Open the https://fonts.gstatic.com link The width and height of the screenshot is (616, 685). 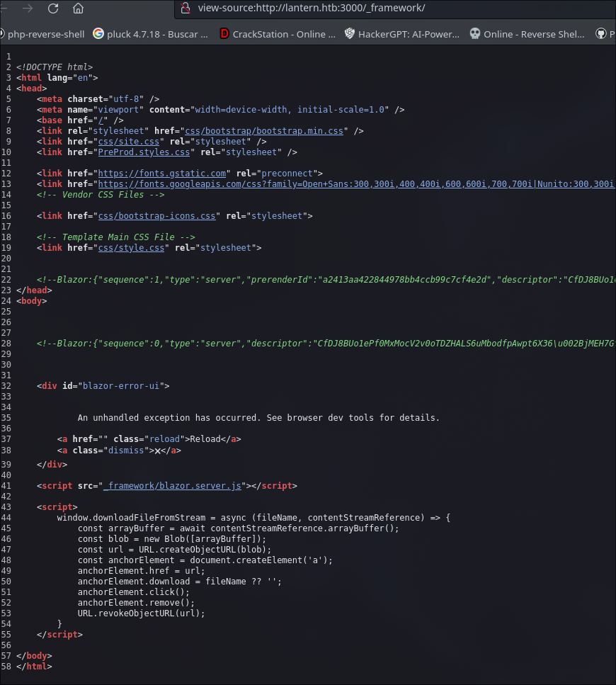162,174
